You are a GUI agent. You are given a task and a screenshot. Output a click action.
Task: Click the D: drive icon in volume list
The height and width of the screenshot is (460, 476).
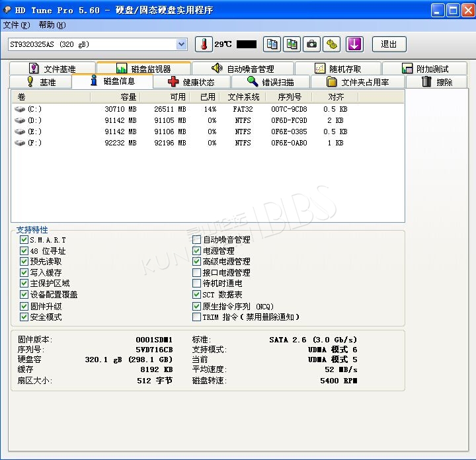point(20,120)
